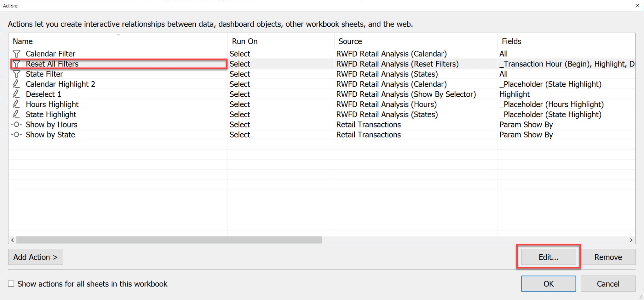Click the Edit button
This screenshot has height=300, width=644.
point(548,257)
